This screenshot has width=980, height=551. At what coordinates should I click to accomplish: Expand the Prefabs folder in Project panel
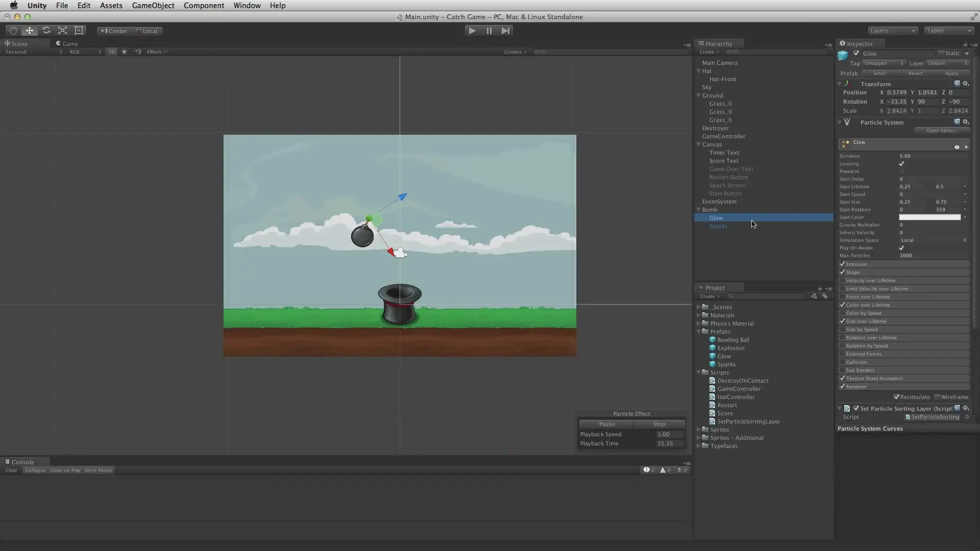coord(700,332)
